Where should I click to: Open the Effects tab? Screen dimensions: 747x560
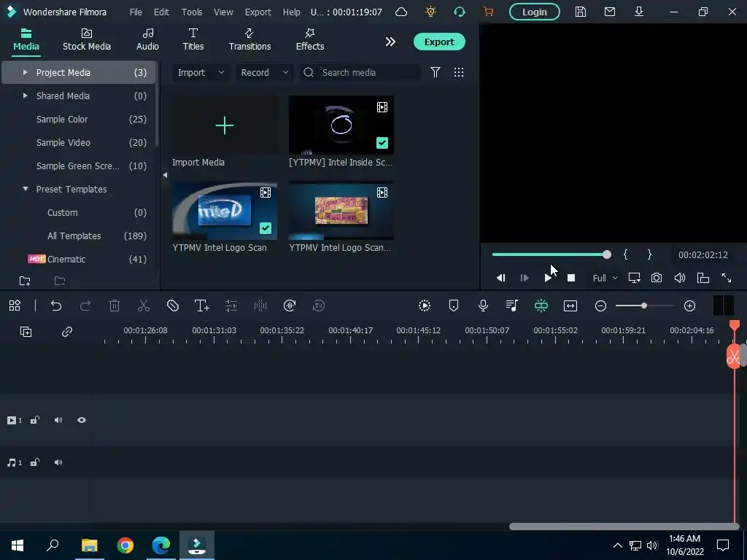(x=309, y=40)
